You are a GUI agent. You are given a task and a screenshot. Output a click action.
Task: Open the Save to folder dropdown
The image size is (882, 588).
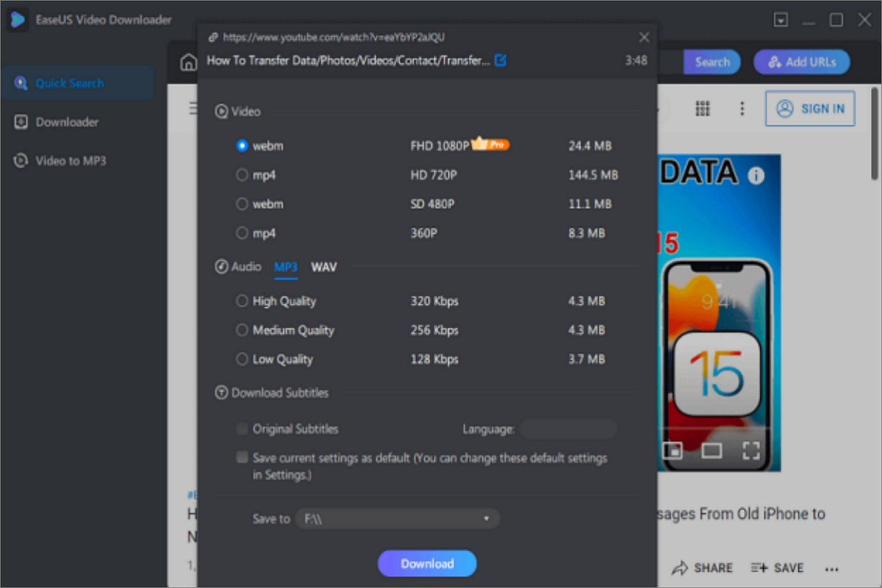tap(398, 519)
